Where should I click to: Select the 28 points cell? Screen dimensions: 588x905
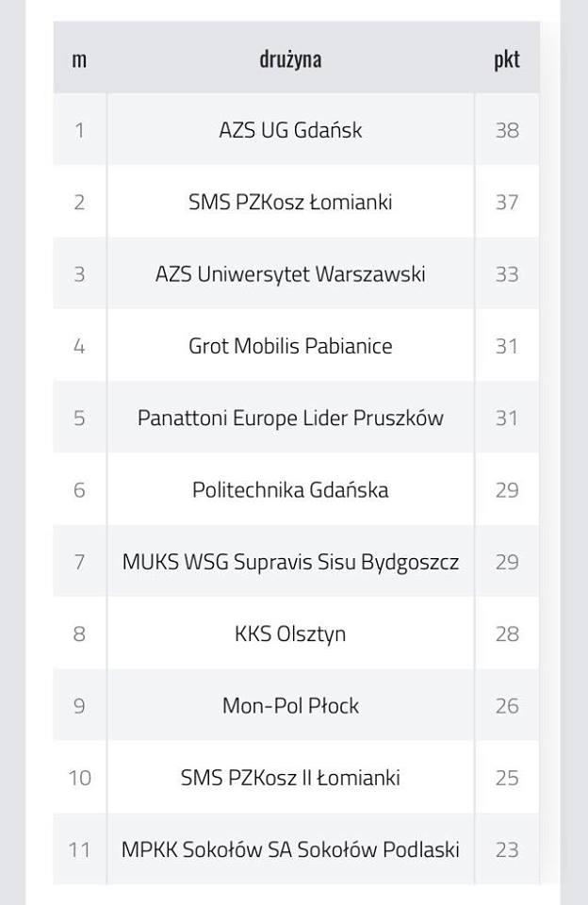click(507, 633)
